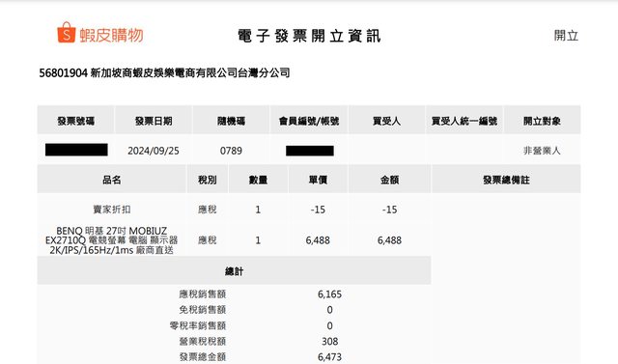Screen dimensions: 618x364
Task: Click the 6,488 unit price value
Action: (318, 240)
